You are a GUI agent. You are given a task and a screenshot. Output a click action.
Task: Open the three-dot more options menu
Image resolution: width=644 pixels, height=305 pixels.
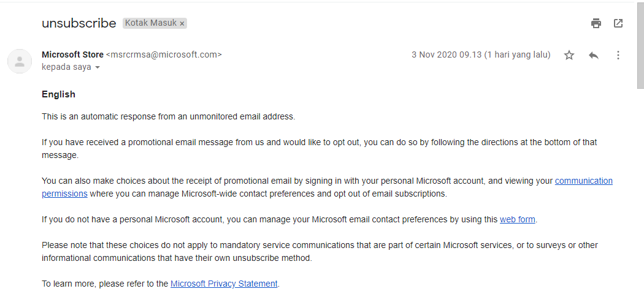point(618,55)
